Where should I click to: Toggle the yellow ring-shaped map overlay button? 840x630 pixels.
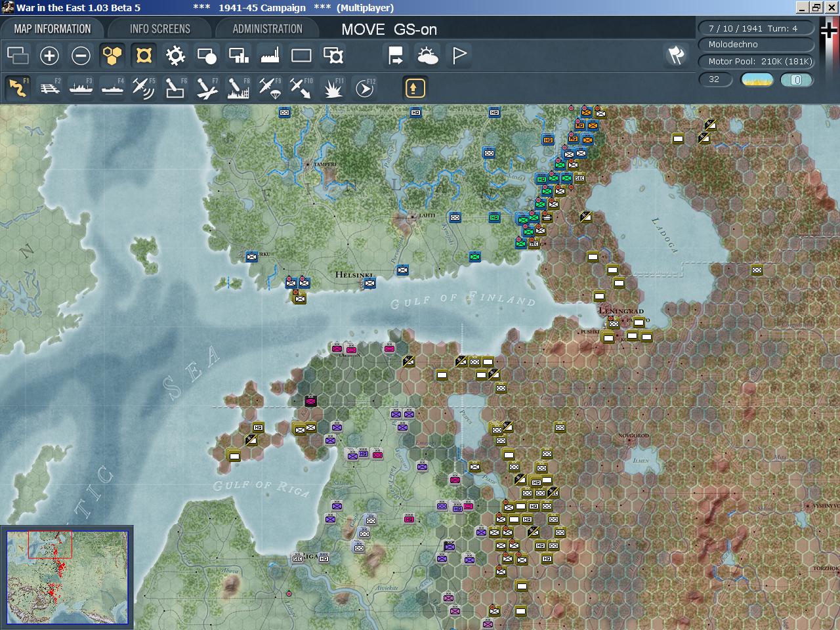pos(144,56)
